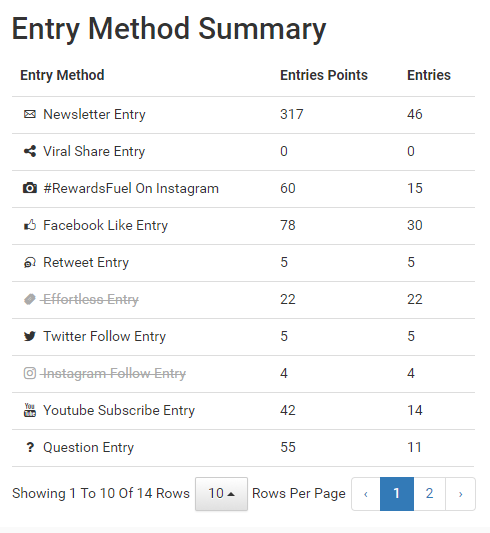Screen dimensions: 490x533
Task: Click the Newsletter Entry envelope icon
Action: coord(30,114)
